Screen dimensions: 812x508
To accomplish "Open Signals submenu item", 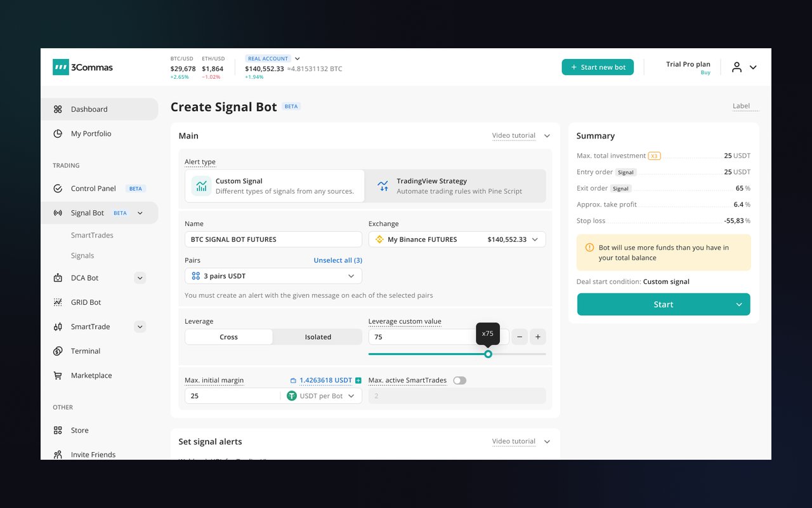I will (x=82, y=255).
